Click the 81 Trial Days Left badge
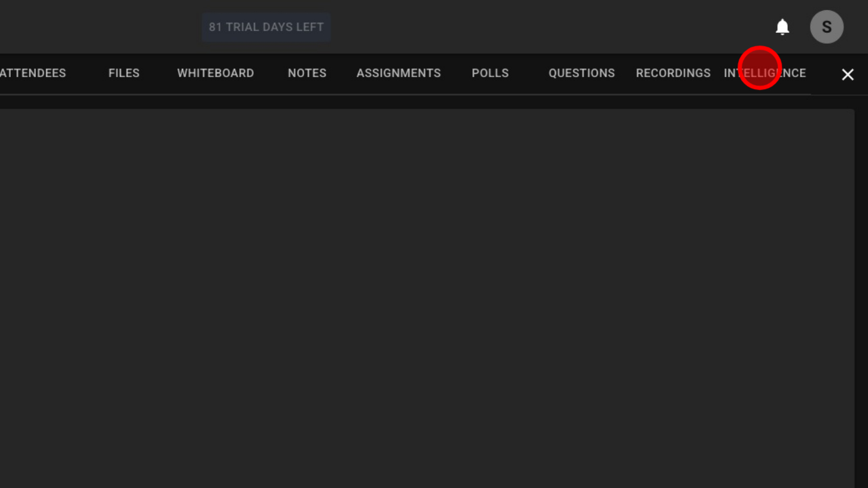The width and height of the screenshot is (868, 488). pyautogui.click(x=266, y=27)
